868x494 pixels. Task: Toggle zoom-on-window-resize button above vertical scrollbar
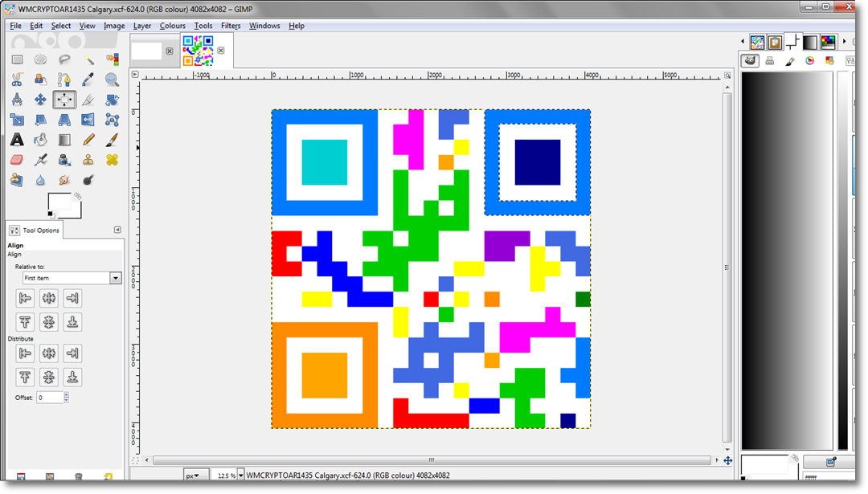[727, 75]
